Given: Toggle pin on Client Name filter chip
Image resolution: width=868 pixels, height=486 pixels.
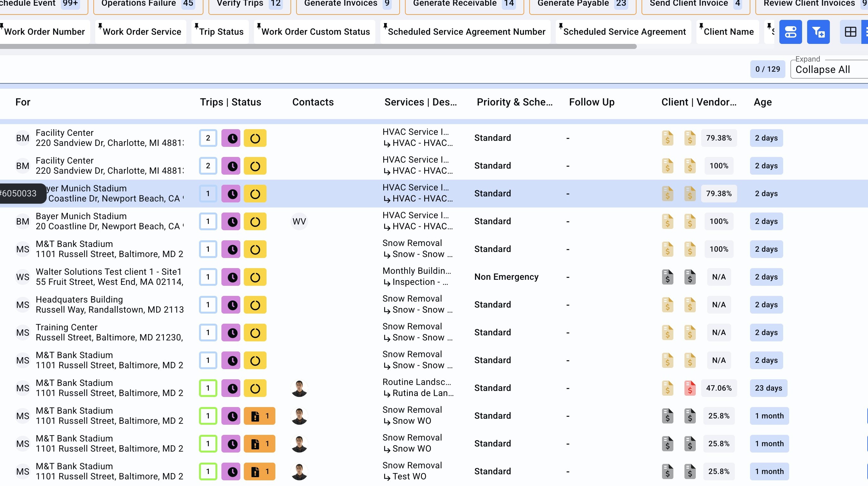Looking at the screenshot, I should (701, 26).
